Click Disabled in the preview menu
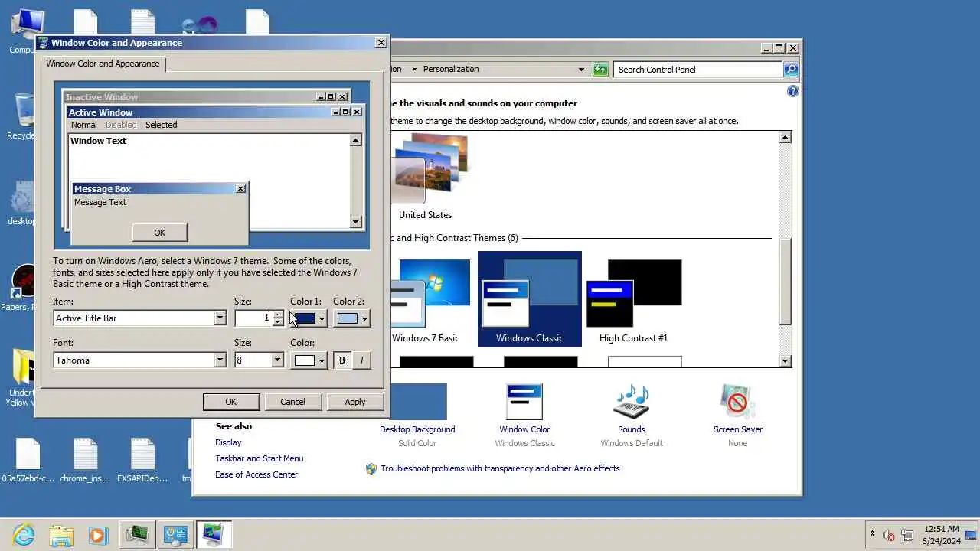Image resolution: width=980 pixels, height=551 pixels. point(121,125)
